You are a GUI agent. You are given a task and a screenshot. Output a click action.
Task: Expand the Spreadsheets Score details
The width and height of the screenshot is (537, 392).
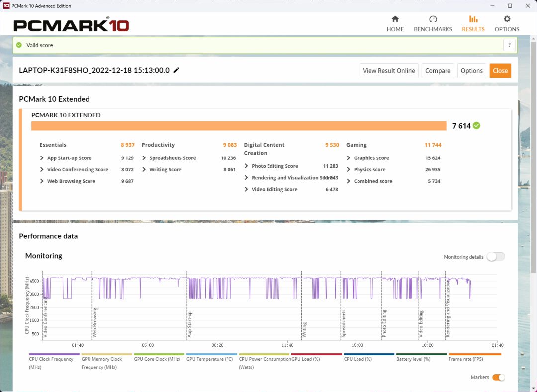[144, 158]
